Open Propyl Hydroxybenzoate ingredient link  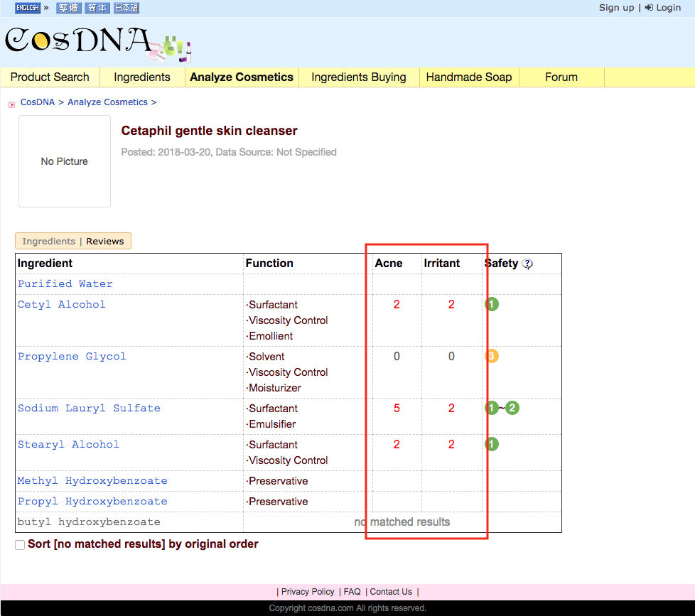click(x=92, y=502)
